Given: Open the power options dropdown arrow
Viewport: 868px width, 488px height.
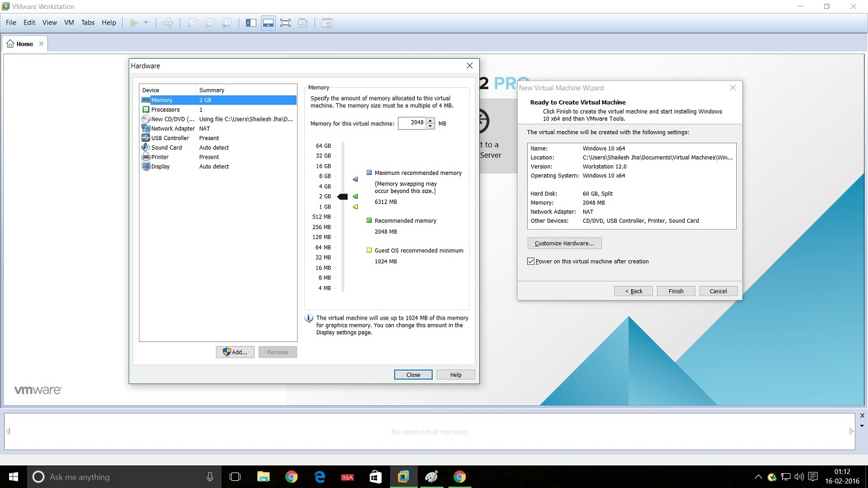Looking at the screenshot, I should click(146, 23).
